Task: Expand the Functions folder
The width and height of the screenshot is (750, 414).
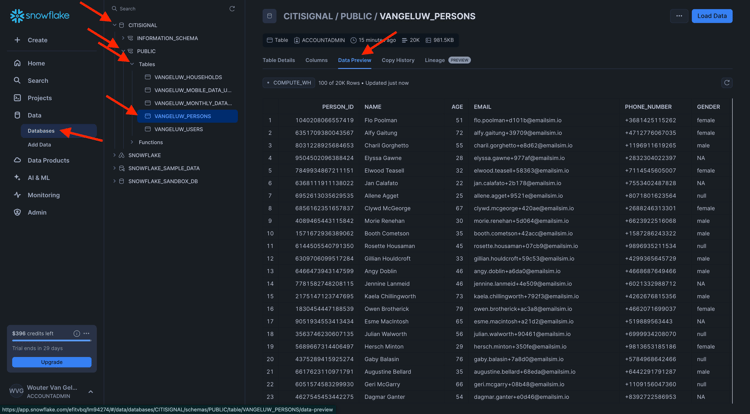Action: click(x=132, y=142)
